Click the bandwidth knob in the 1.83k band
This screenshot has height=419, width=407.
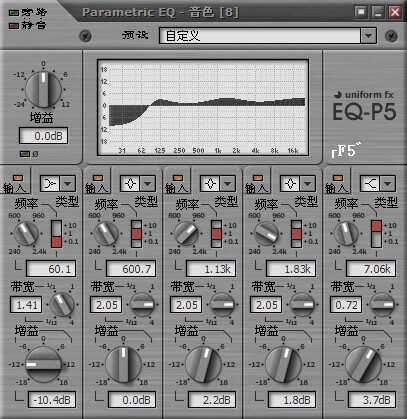point(302,304)
